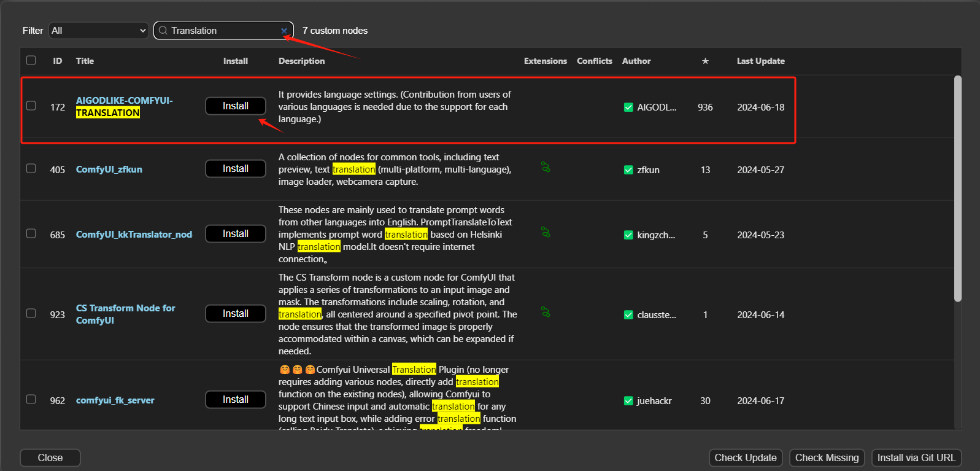Open extensions icon for ComfyUI_kkTranslator_nod
The width and height of the screenshot is (980, 471).
tap(546, 232)
